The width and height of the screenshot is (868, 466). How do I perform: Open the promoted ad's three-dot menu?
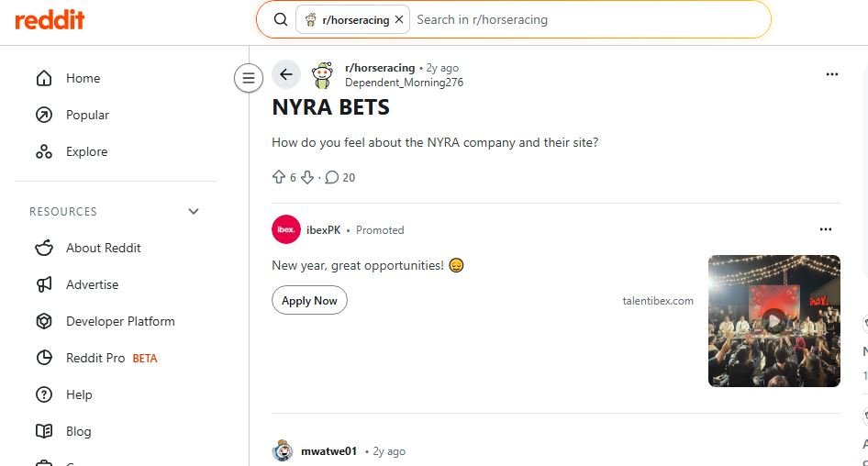click(826, 229)
